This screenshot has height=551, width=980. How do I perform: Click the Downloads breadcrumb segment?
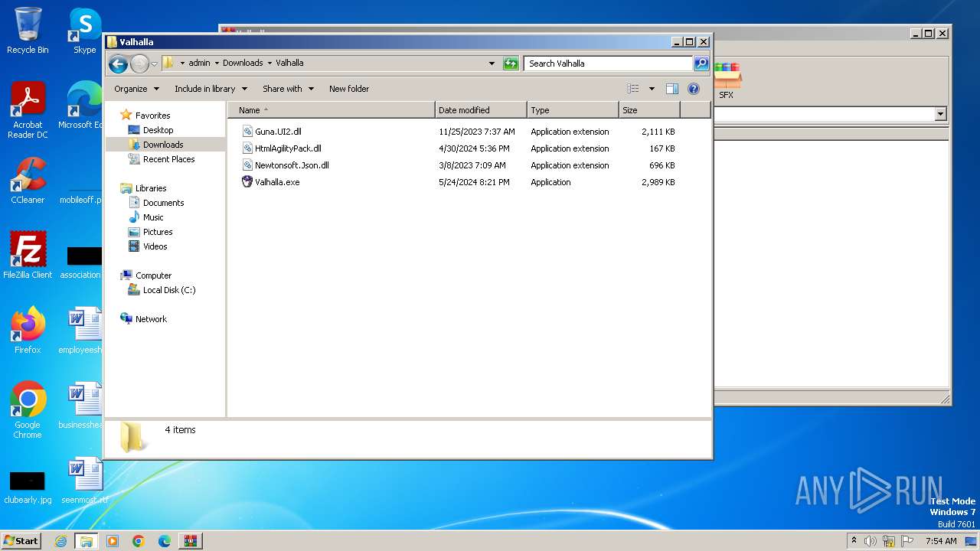coord(243,64)
